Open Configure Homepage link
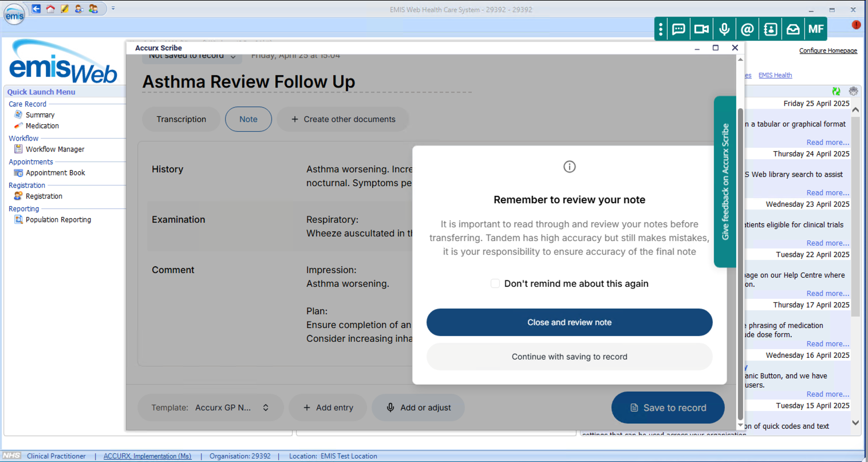868x462 pixels. pos(828,50)
